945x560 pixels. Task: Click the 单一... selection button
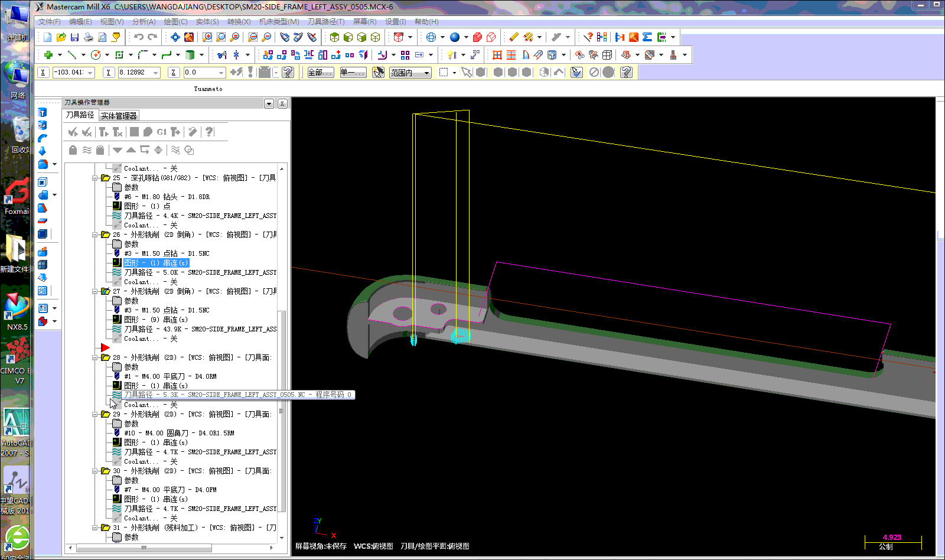tap(353, 73)
